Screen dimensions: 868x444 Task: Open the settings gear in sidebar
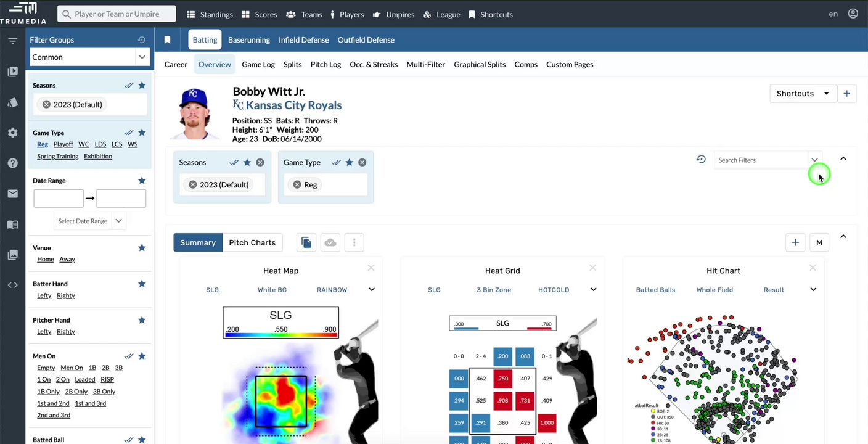coord(12,133)
